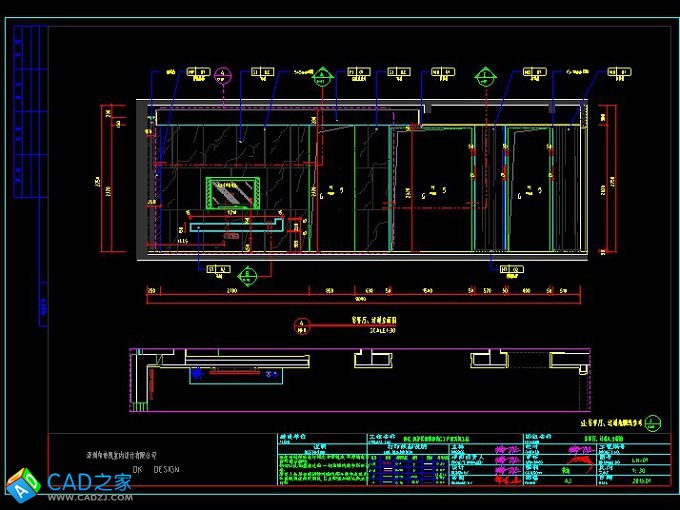Select the green TV screen in the elevation
The height and width of the screenshot is (510, 680).
pos(232,192)
